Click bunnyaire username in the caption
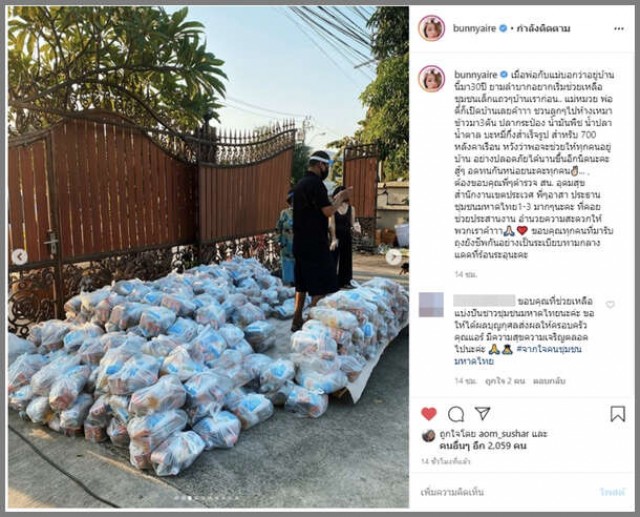640x517 pixels. [476, 75]
